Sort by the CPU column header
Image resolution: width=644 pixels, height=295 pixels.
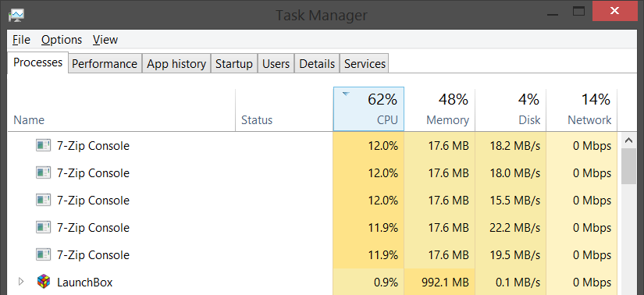pos(368,109)
